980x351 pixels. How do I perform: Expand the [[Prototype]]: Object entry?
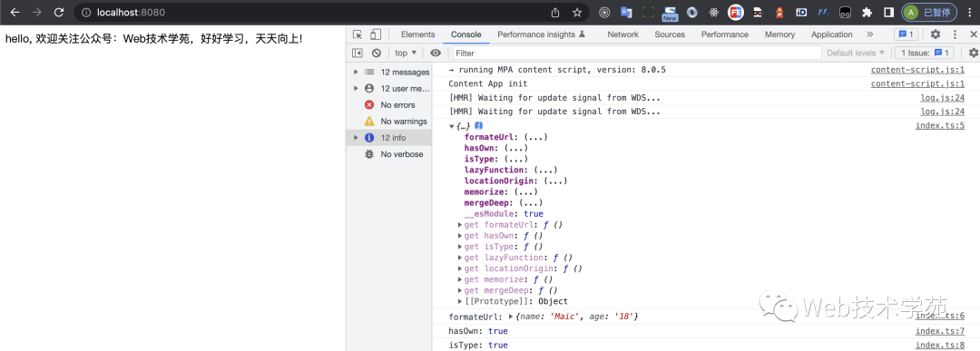(460, 302)
